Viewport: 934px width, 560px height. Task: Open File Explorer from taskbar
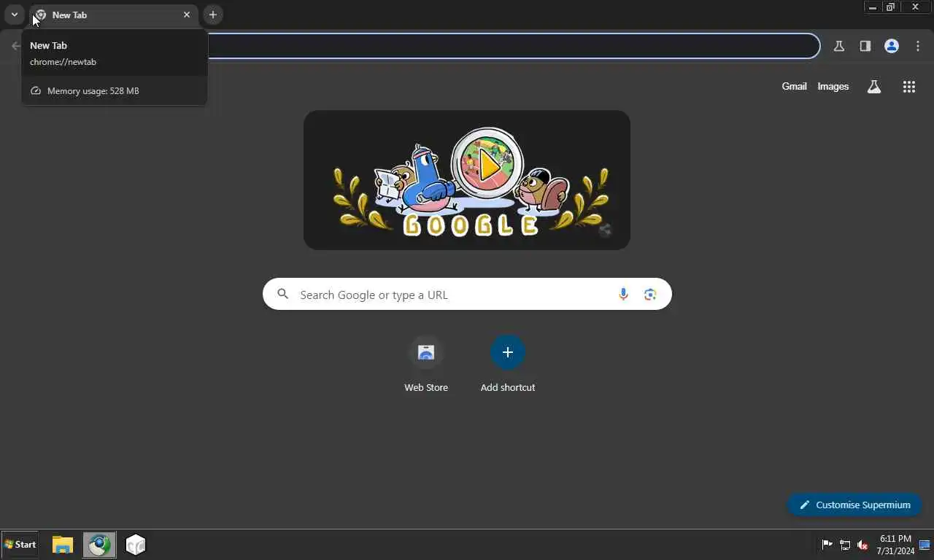point(63,545)
